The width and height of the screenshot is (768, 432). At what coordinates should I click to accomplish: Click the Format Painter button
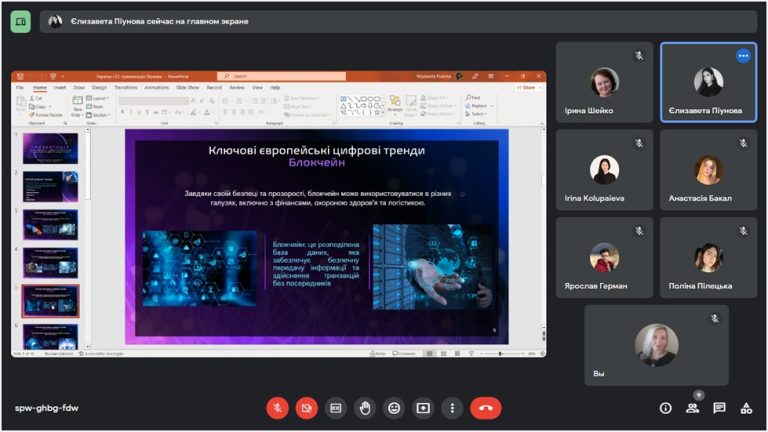46,115
